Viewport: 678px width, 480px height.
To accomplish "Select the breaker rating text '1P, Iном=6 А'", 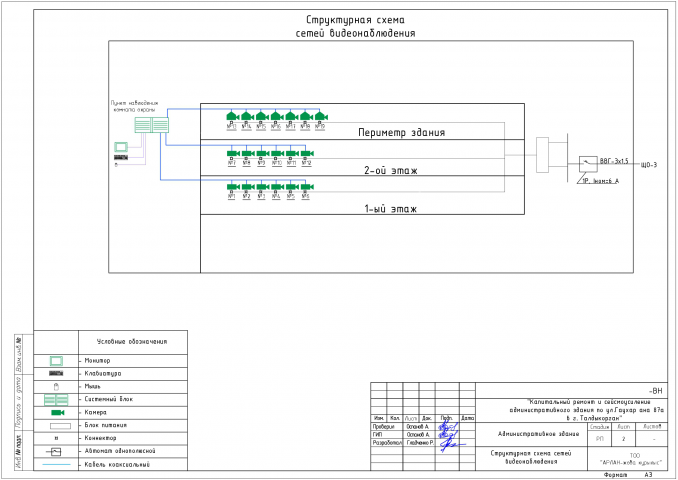I will coord(600,181).
